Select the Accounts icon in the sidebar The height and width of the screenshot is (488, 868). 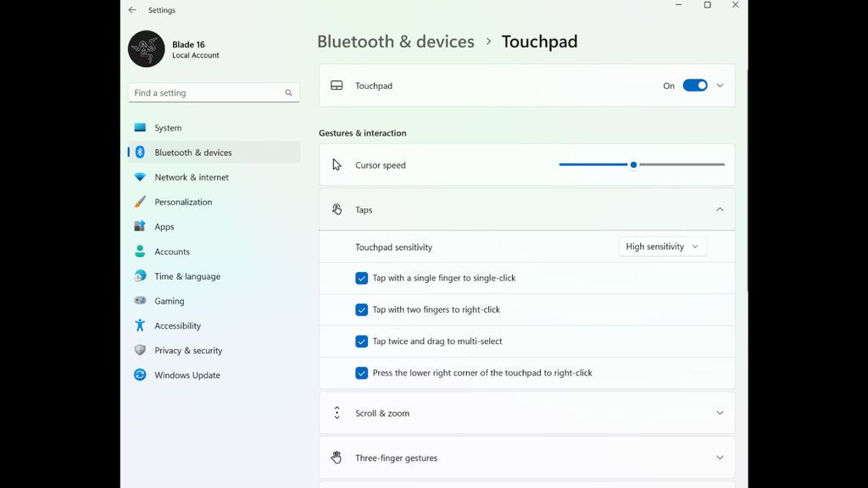140,251
